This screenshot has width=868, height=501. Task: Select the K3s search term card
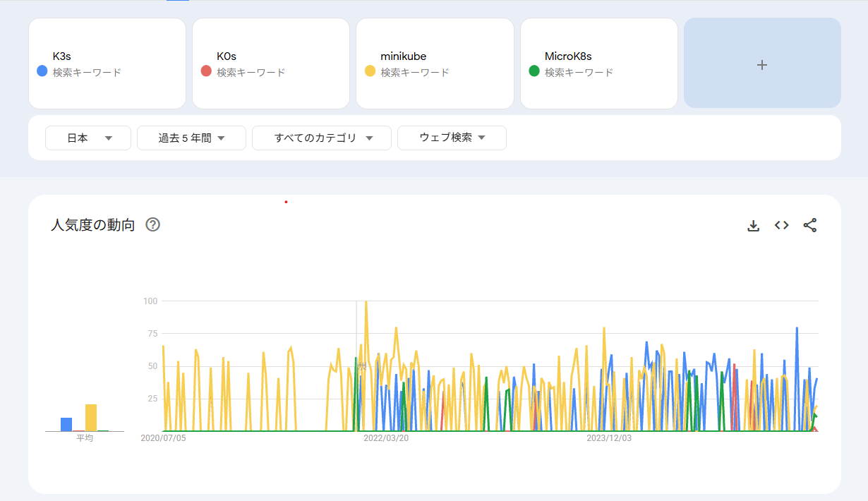tap(107, 64)
